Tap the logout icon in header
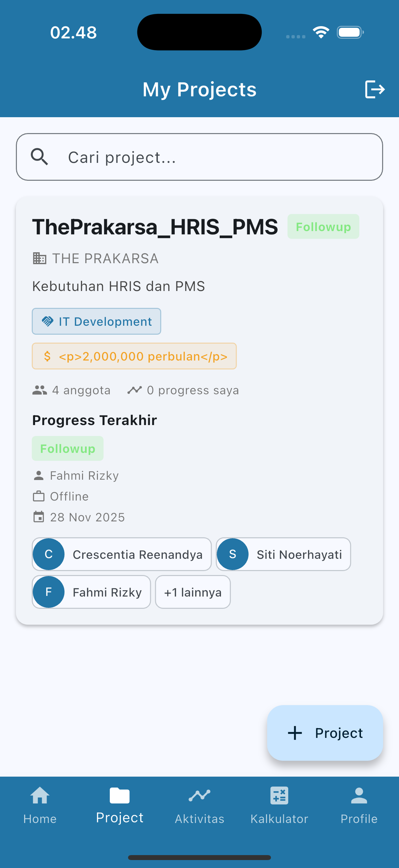Screen dimensions: 399x868 pyautogui.click(x=374, y=89)
